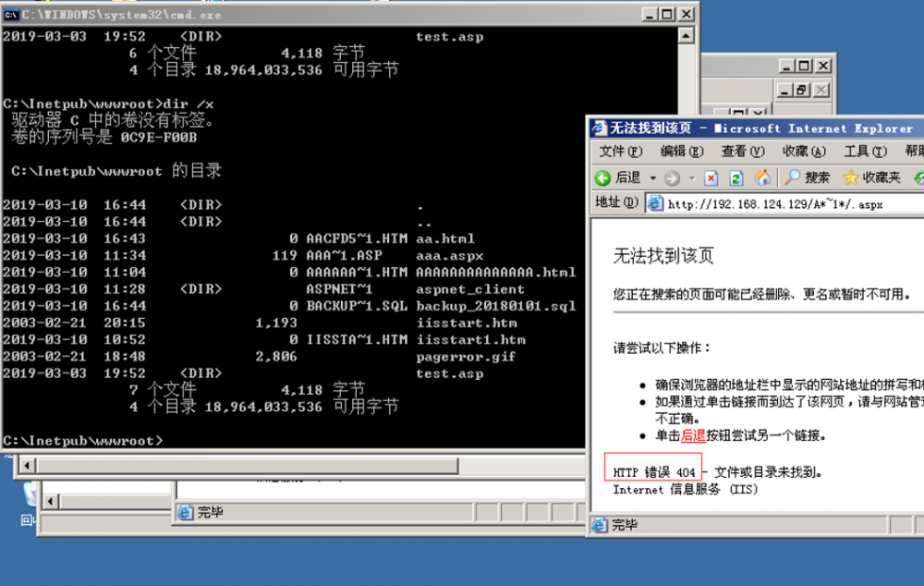Click the 搜索 label on IE toolbar
The image size is (924, 586).
pyautogui.click(x=818, y=177)
